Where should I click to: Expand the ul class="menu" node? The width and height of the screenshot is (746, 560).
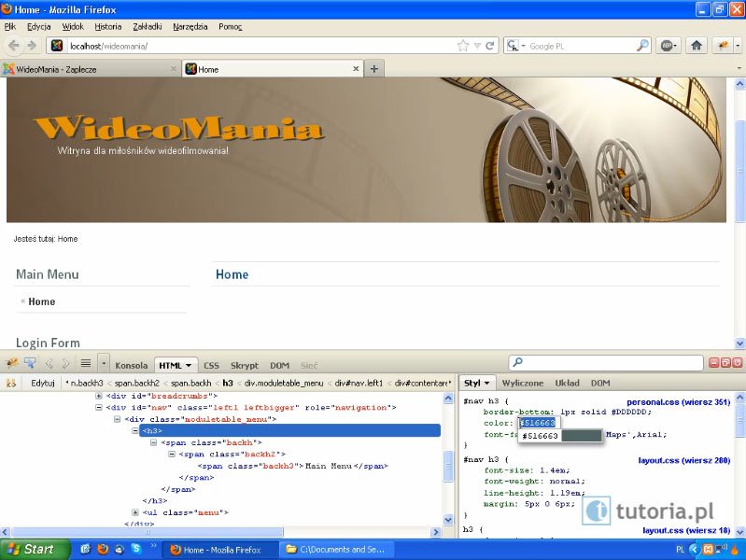135,512
